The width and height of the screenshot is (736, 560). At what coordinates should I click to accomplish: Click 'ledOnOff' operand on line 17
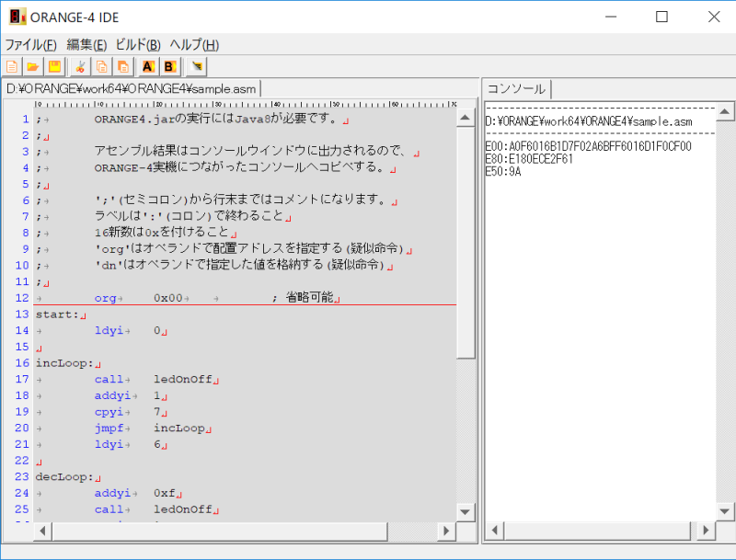(x=182, y=380)
